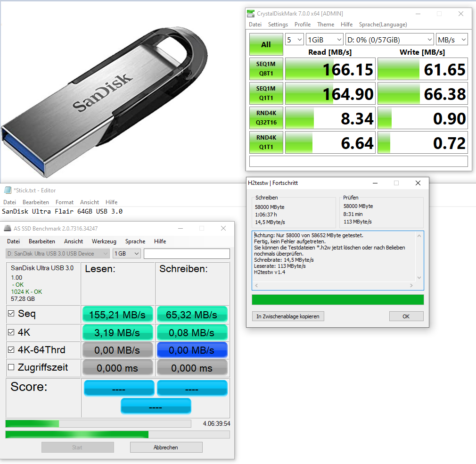The height and width of the screenshot is (464, 476).
Task: Click the lower AS SSD progress bar
Action: coord(117,435)
